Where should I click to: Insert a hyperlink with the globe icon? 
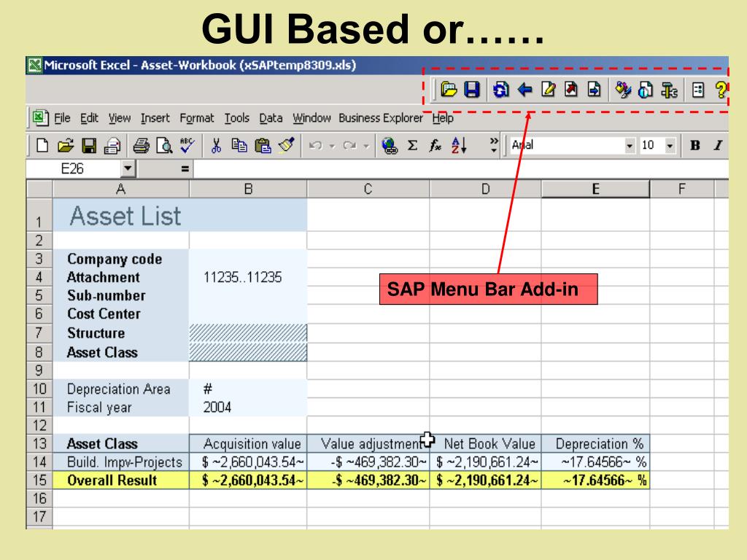(x=390, y=146)
